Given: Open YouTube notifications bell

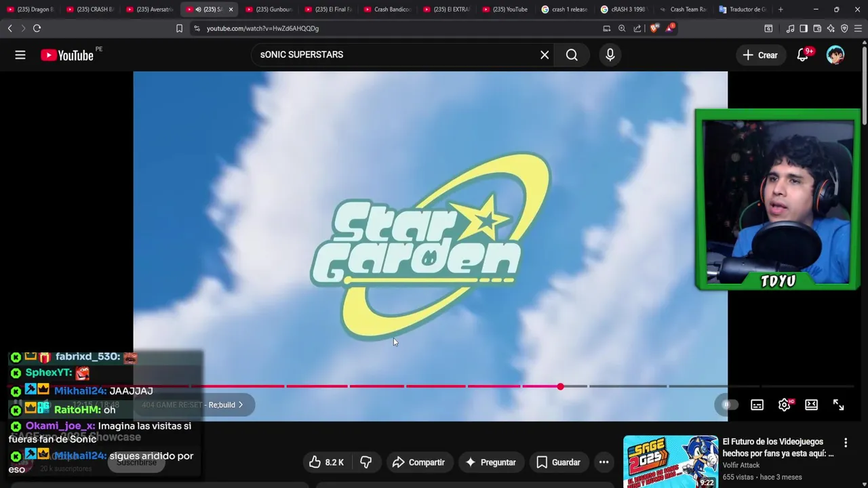Looking at the screenshot, I should click(803, 55).
